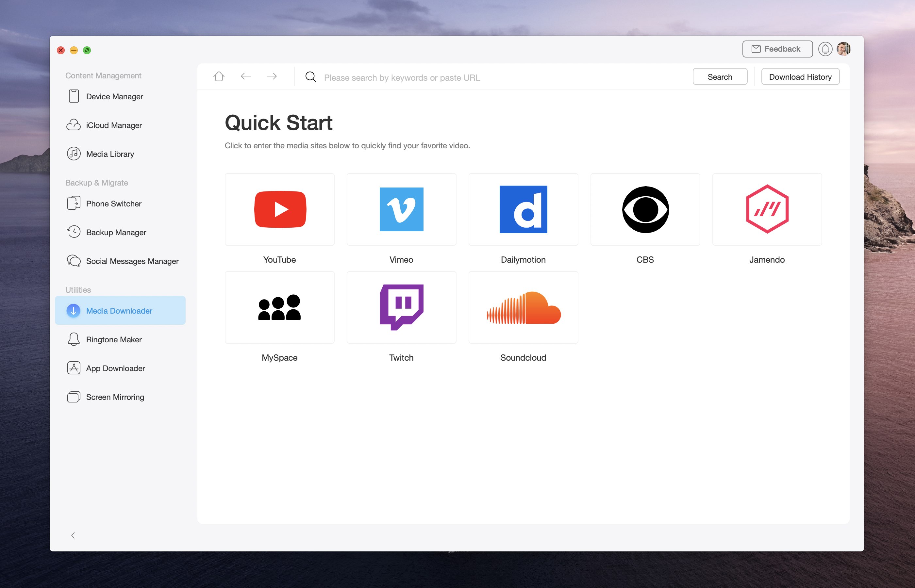Open Download History
The width and height of the screenshot is (915, 588).
click(x=800, y=77)
